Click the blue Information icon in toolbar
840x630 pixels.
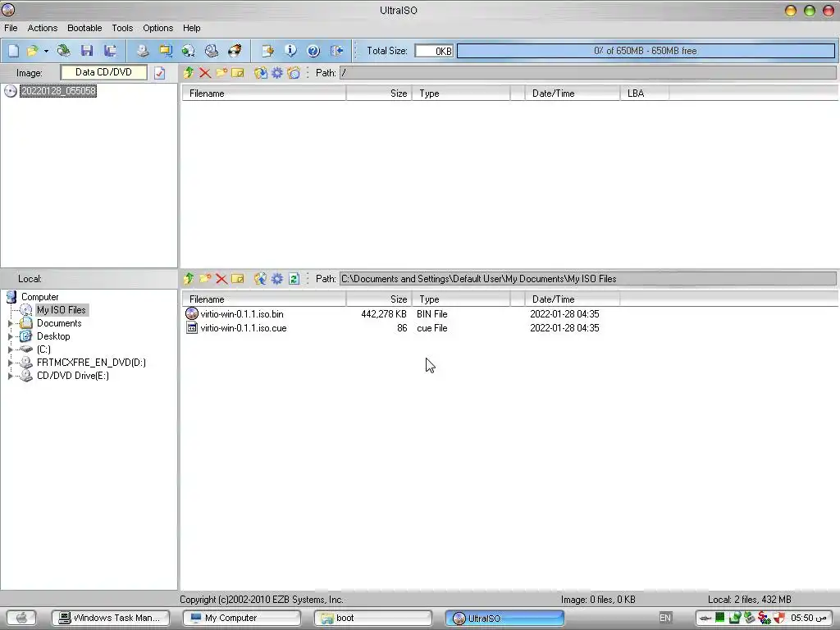click(x=290, y=51)
